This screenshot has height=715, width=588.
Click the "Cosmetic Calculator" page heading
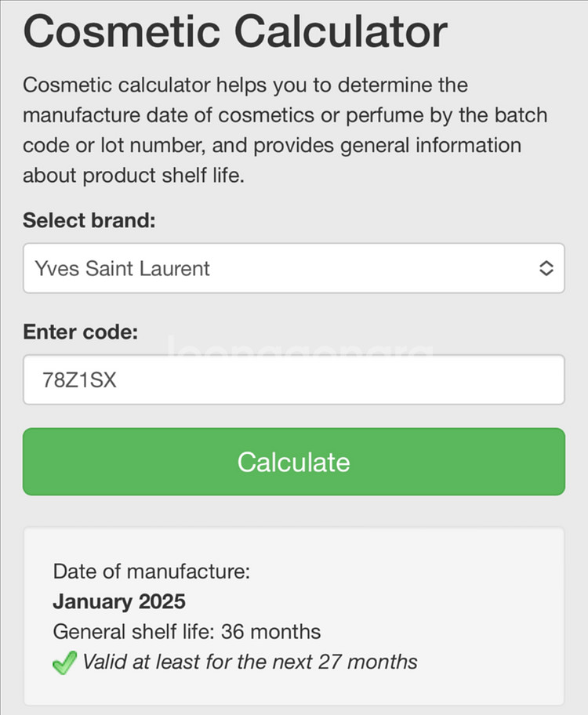[x=235, y=31]
